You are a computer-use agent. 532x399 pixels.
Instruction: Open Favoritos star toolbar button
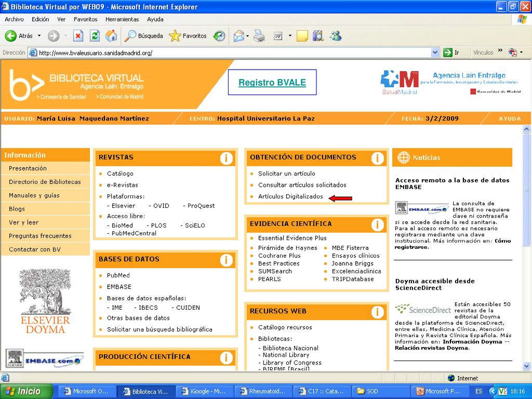click(x=188, y=36)
